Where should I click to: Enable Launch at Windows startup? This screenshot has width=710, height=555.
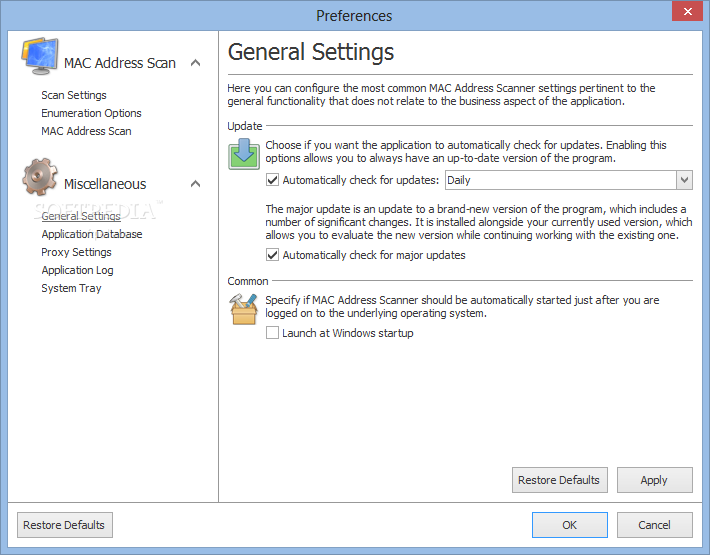[x=272, y=333]
